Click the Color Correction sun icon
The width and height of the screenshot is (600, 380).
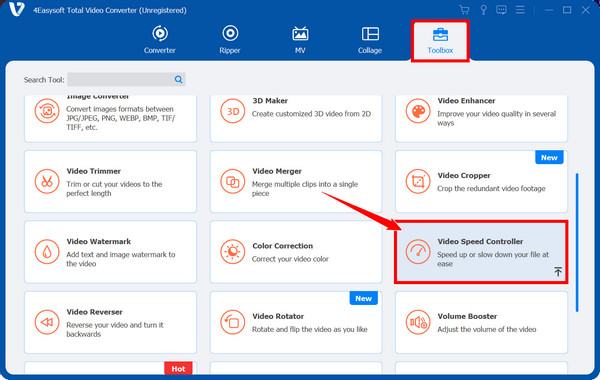pyautogui.click(x=232, y=252)
